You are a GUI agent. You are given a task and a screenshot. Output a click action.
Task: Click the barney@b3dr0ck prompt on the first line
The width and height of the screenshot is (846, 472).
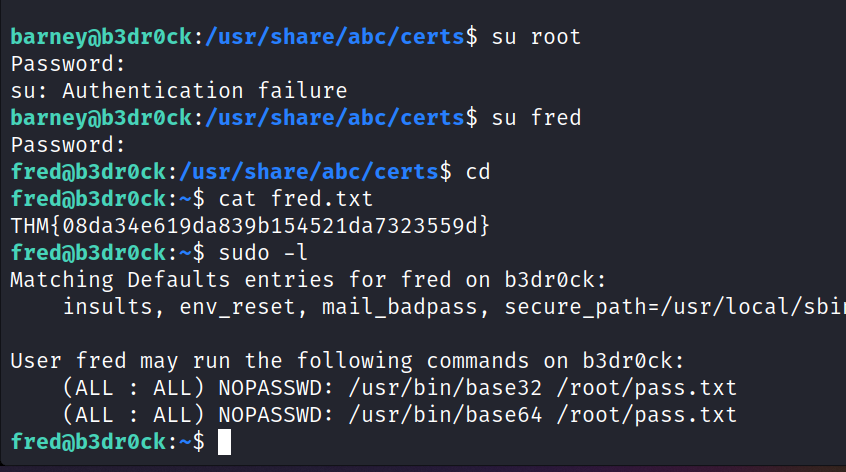click(x=101, y=37)
